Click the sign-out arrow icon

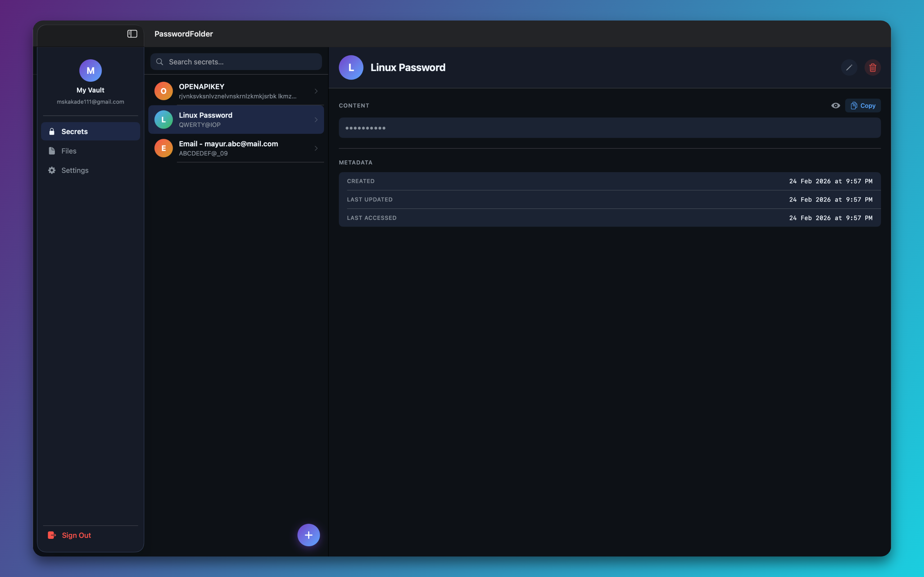[x=52, y=535]
